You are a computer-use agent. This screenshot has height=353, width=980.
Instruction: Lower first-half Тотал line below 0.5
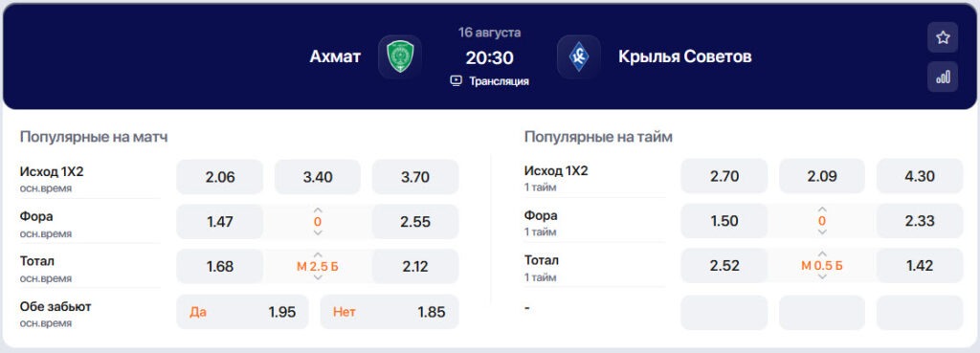(822, 276)
